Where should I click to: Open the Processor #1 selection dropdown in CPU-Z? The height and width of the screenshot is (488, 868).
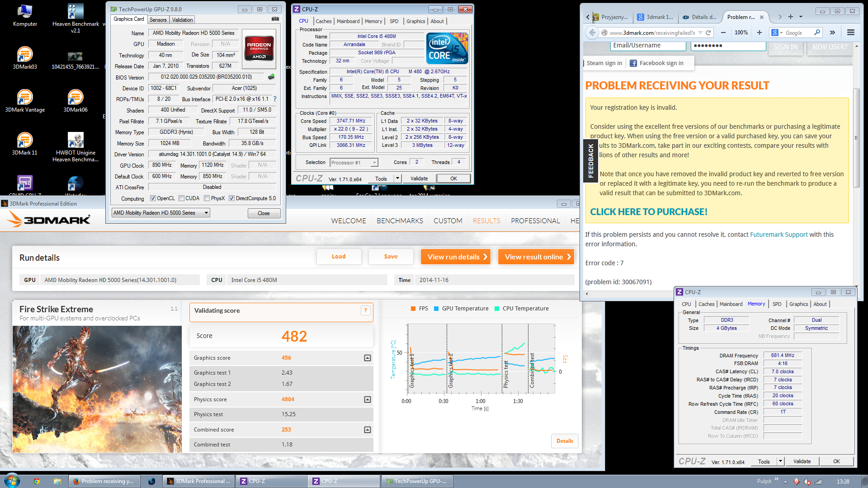[354, 163]
